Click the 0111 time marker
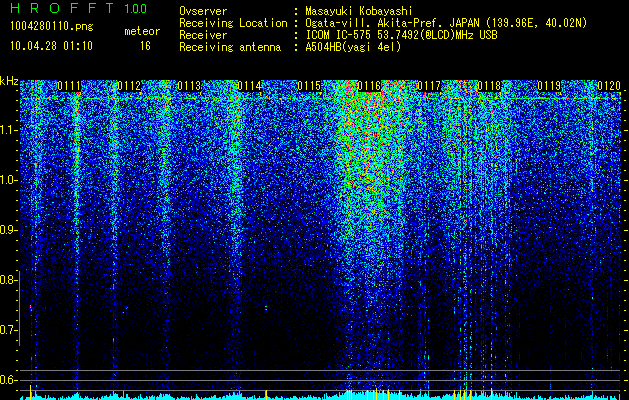 tap(69, 86)
